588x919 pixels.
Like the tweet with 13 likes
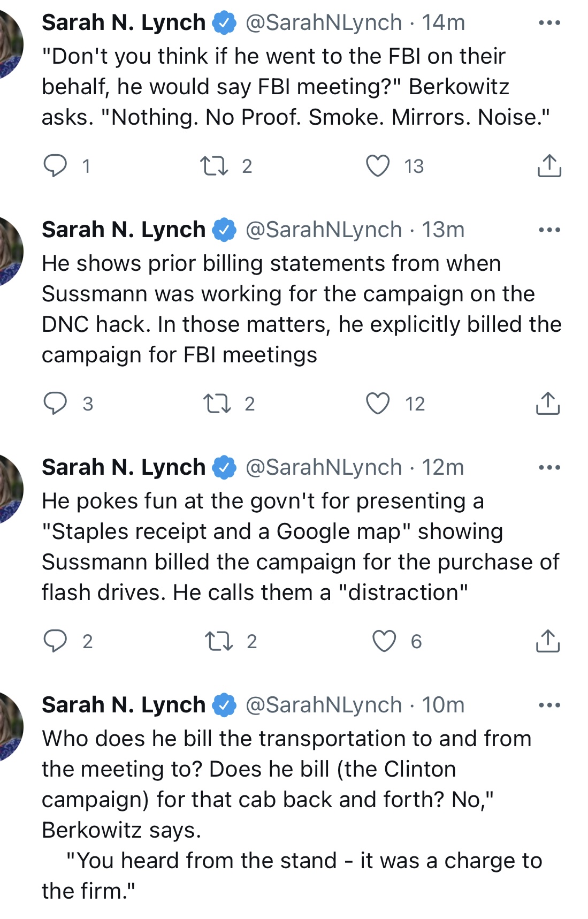(378, 166)
